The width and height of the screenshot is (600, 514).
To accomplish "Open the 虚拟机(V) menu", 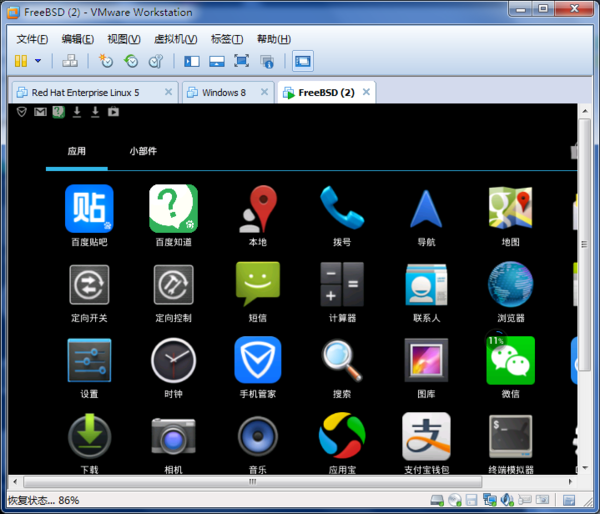I will [x=175, y=39].
